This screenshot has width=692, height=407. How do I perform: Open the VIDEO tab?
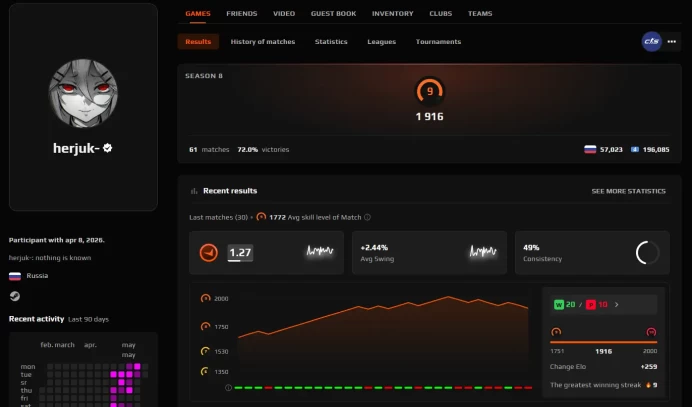click(284, 14)
